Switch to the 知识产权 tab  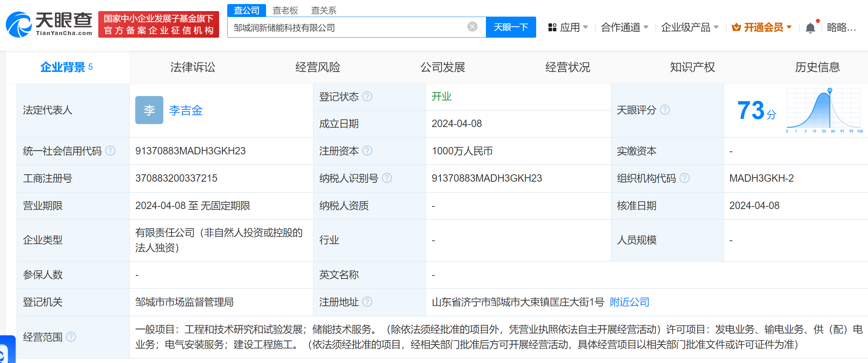pos(692,67)
